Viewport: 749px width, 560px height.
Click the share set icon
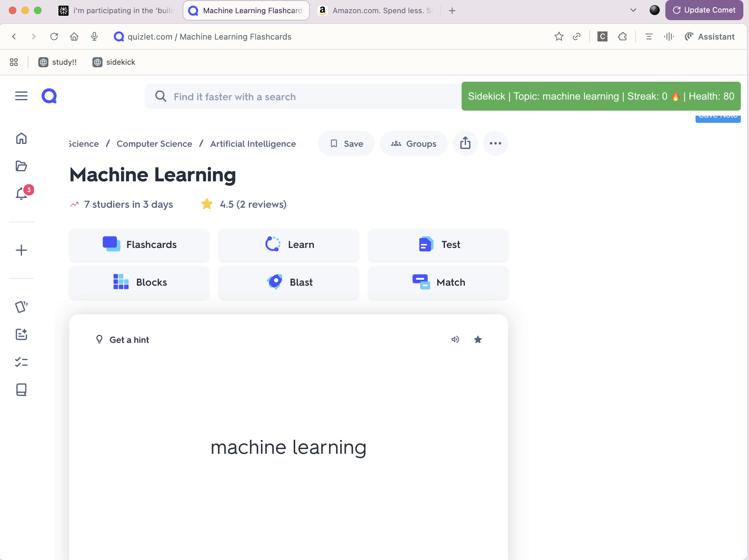coord(465,143)
